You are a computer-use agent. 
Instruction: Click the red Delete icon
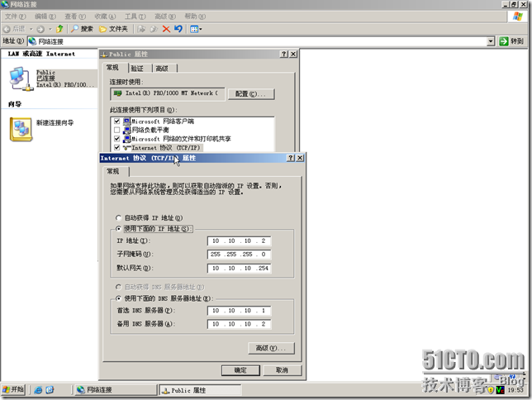(x=166, y=29)
